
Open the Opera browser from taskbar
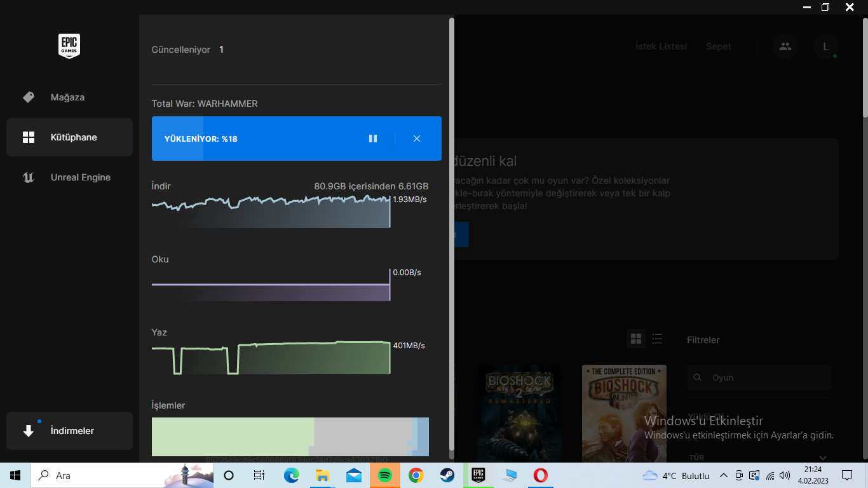point(541,475)
